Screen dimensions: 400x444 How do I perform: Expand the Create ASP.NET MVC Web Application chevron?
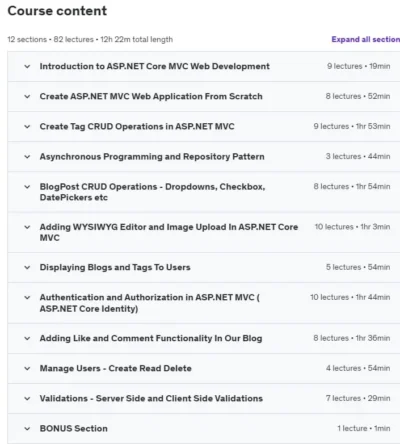27,97
